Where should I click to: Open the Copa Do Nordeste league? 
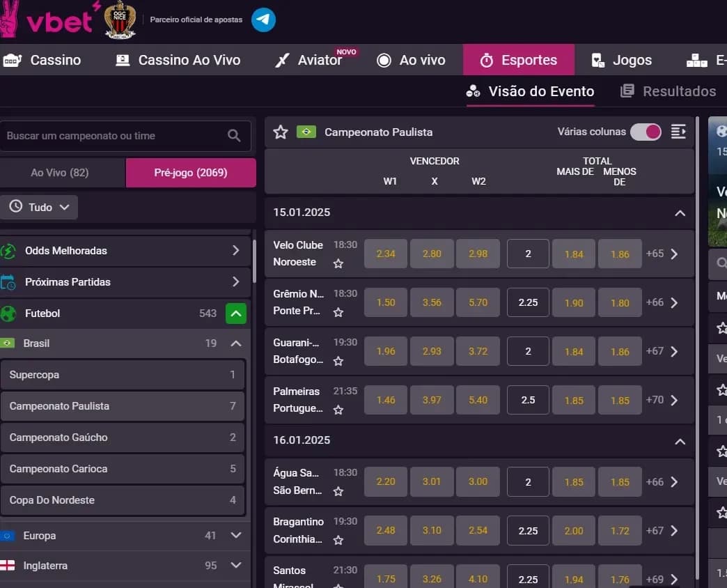click(x=123, y=500)
